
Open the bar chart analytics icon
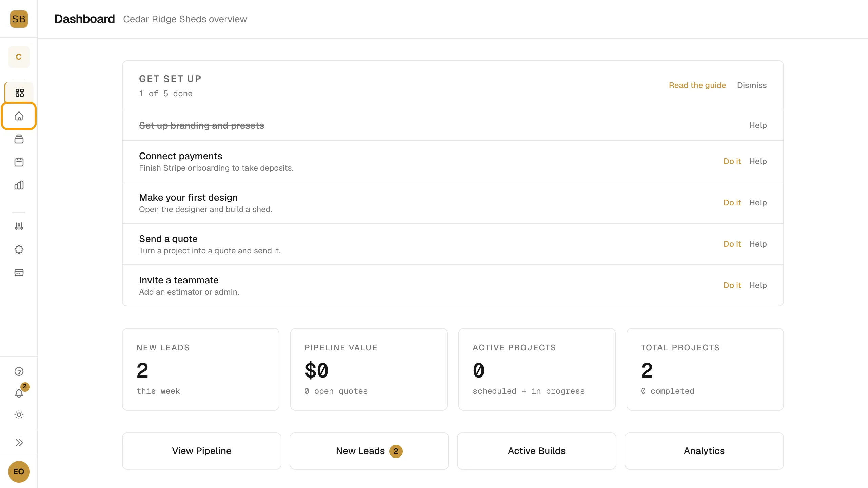click(19, 185)
